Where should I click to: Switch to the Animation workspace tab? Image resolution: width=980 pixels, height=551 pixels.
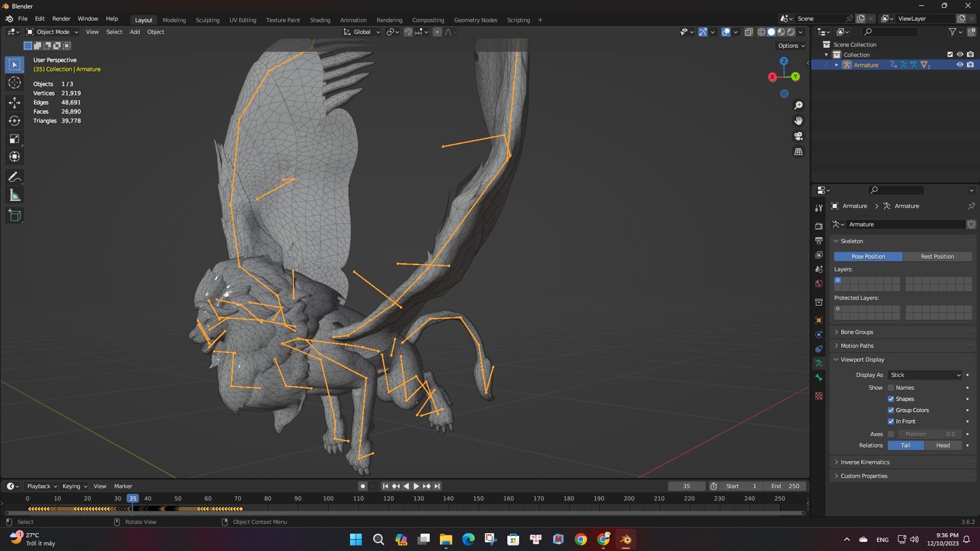click(x=353, y=20)
